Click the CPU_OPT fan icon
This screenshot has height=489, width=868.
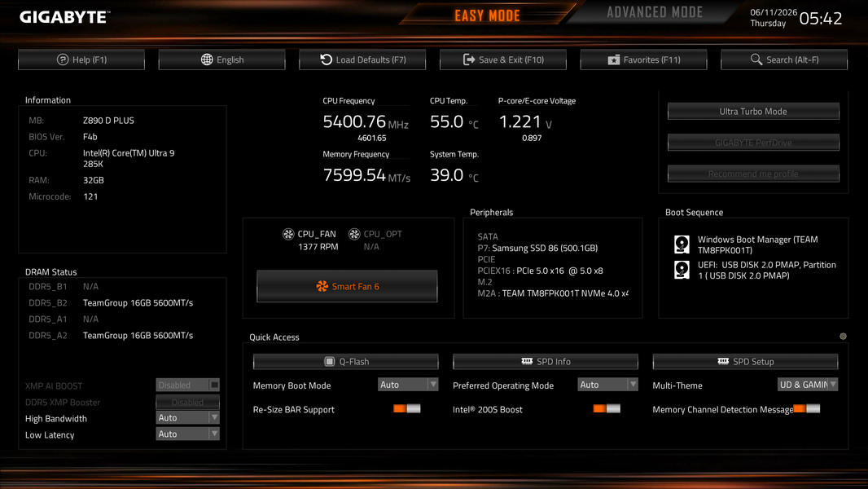coord(354,234)
